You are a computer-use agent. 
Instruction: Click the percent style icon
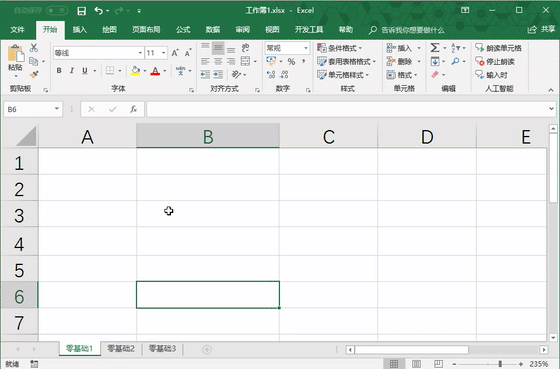click(x=291, y=61)
